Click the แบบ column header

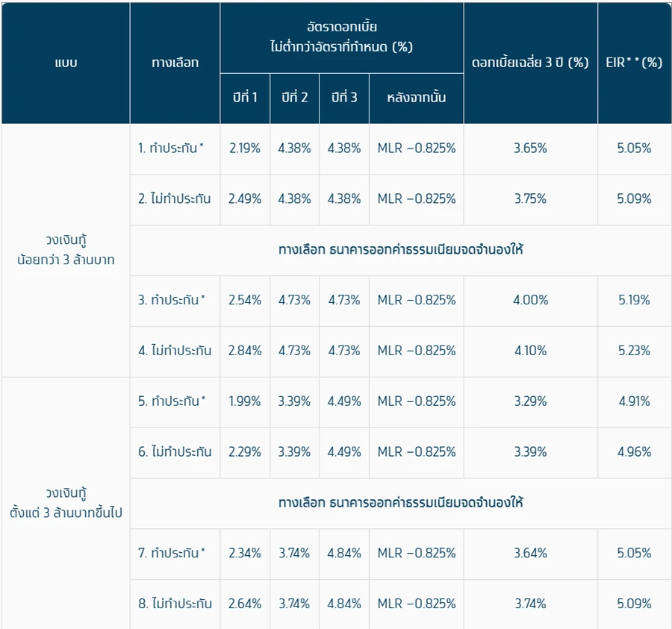[66, 63]
